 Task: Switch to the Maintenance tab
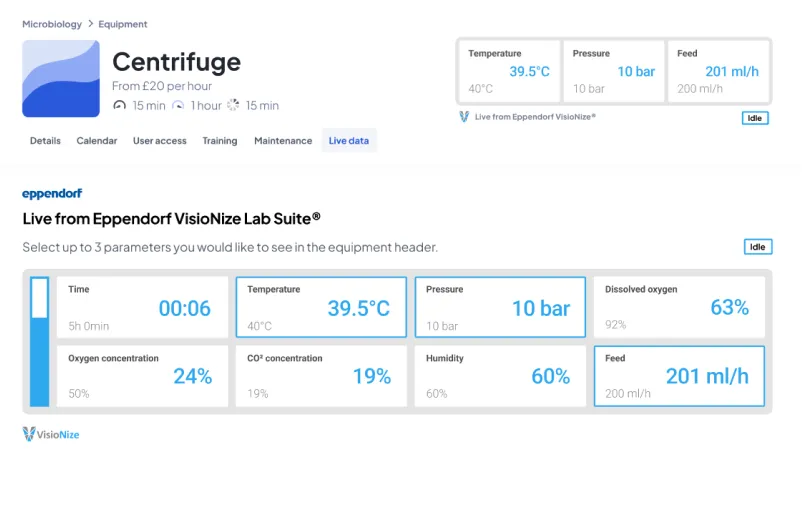(283, 141)
